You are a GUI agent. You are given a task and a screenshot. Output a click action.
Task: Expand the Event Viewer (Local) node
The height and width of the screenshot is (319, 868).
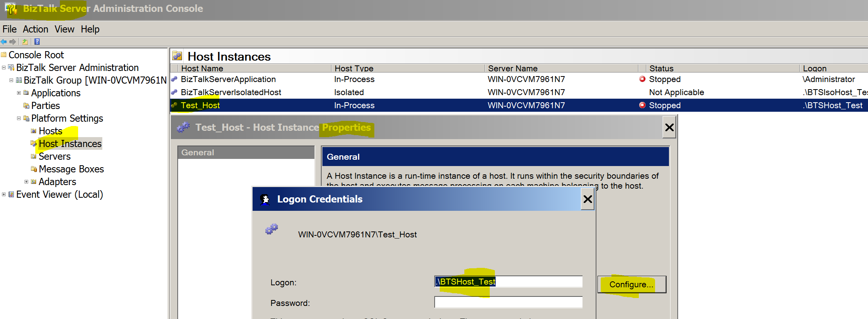point(4,194)
